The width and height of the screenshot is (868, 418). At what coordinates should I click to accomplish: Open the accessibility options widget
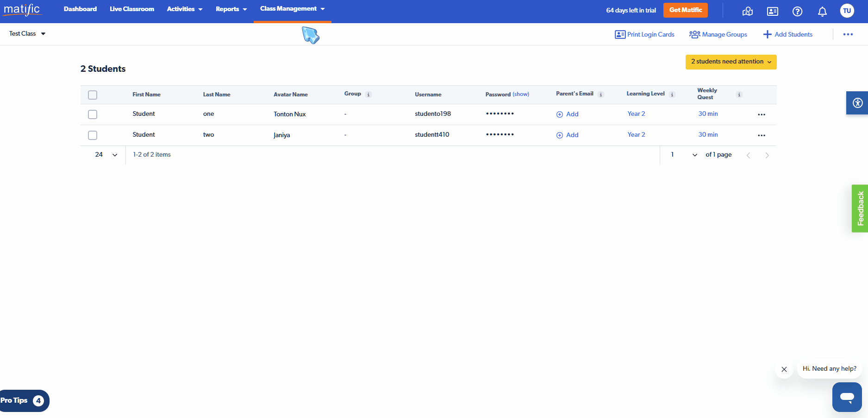pyautogui.click(x=857, y=103)
